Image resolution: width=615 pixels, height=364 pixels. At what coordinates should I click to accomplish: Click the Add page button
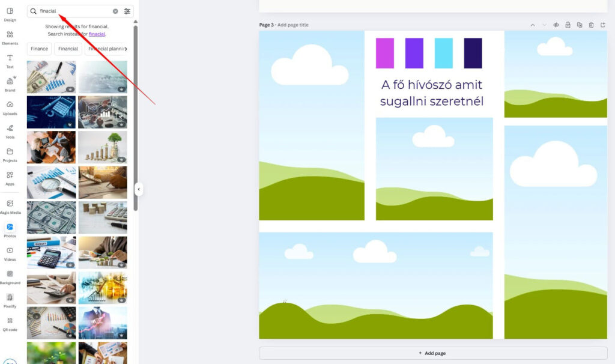click(433, 353)
